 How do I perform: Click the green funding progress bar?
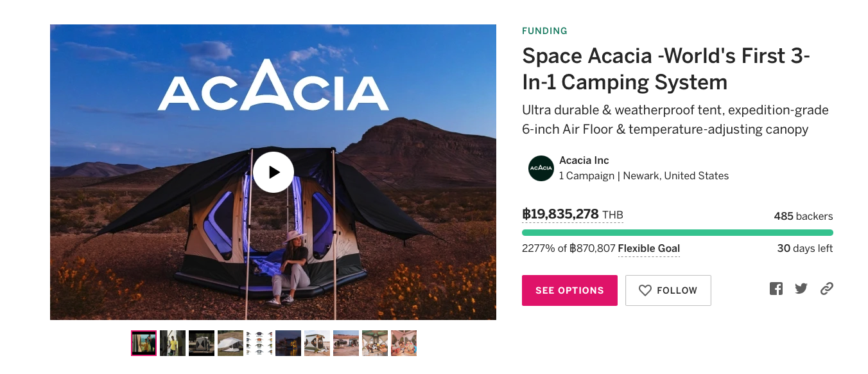[677, 233]
